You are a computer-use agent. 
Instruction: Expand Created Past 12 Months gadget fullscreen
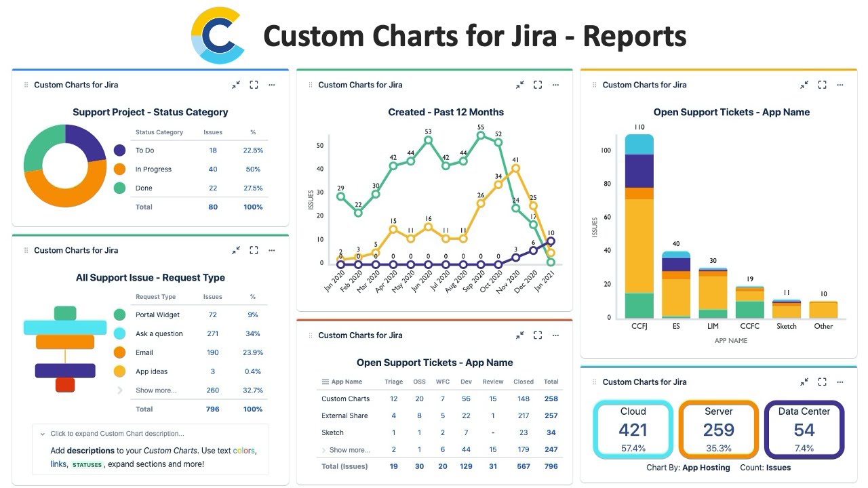[x=538, y=85]
